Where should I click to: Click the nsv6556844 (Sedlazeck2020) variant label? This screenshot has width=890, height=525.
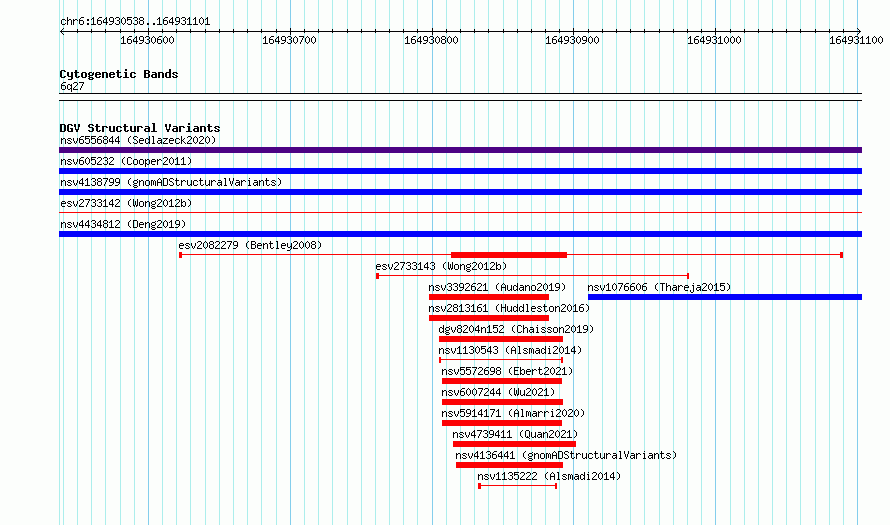pyautogui.click(x=138, y=140)
